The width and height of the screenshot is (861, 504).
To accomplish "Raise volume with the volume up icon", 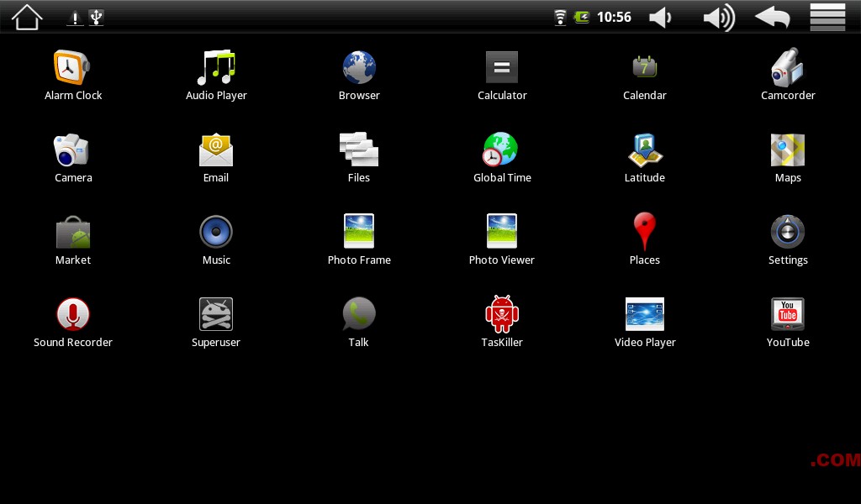I will point(719,18).
